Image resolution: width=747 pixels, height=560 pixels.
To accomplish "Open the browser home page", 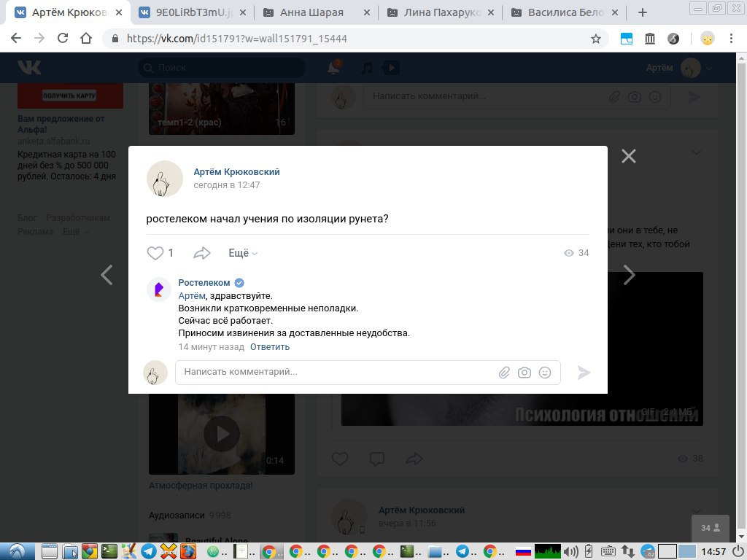I will [x=86, y=39].
